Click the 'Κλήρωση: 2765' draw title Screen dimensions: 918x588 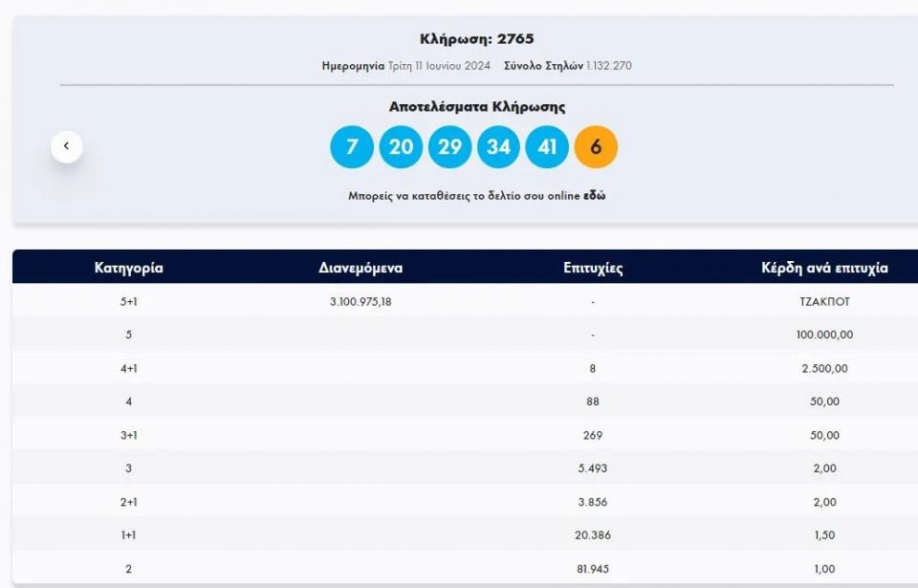click(x=476, y=39)
